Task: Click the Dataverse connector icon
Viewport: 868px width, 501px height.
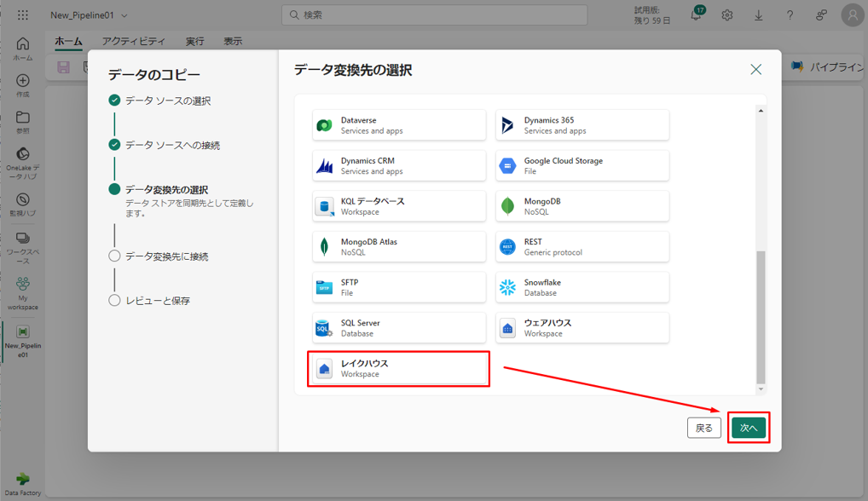Action: point(324,125)
